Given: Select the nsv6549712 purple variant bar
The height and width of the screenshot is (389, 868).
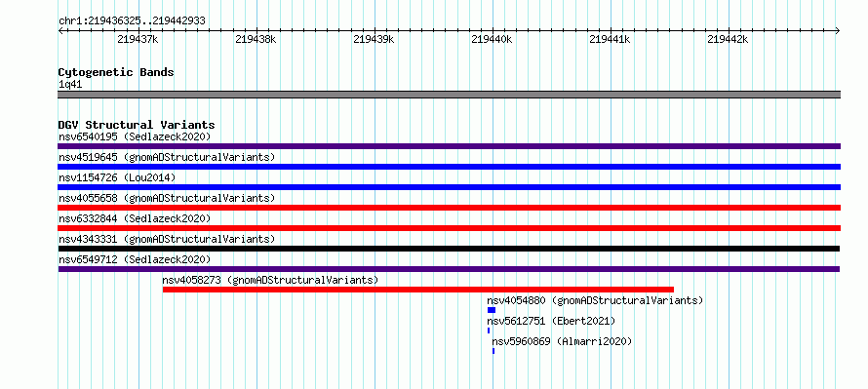Looking at the screenshot, I should point(449,269).
